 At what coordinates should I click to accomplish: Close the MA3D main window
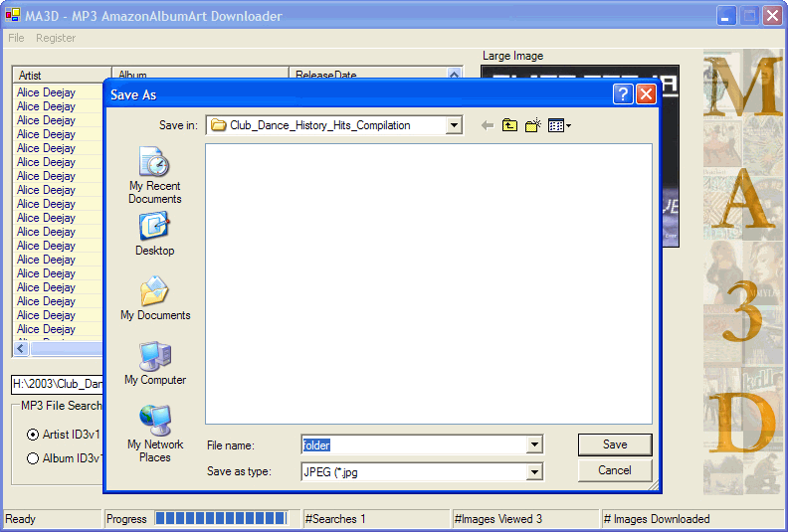[772, 16]
